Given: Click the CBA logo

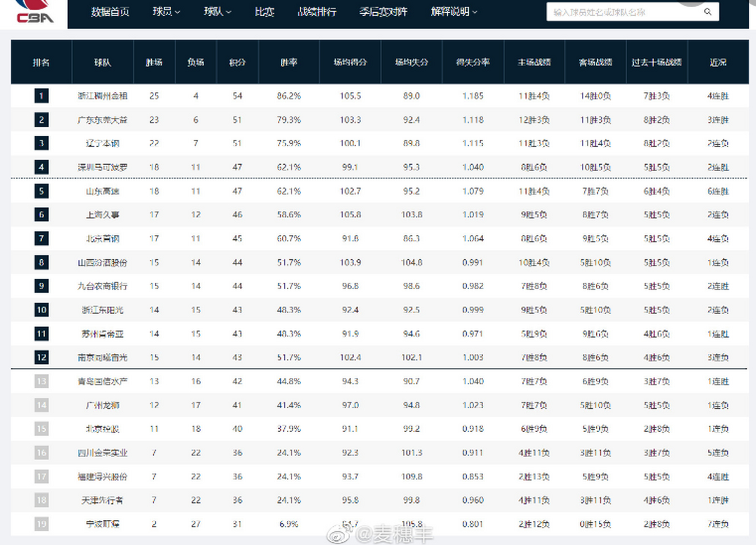Looking at the screenshot, I should 35,13.
